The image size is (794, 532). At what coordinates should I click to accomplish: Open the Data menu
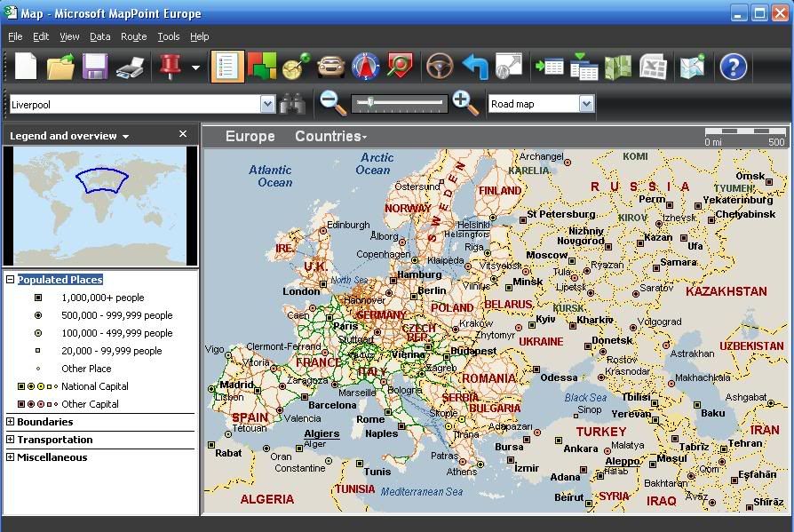coord(99,36)
